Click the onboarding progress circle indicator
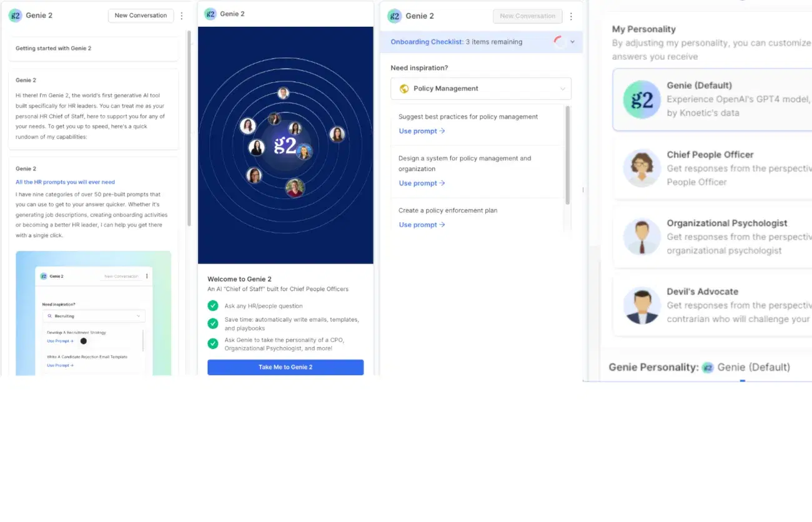Viewport: 812px width, 522px height. 560,42
